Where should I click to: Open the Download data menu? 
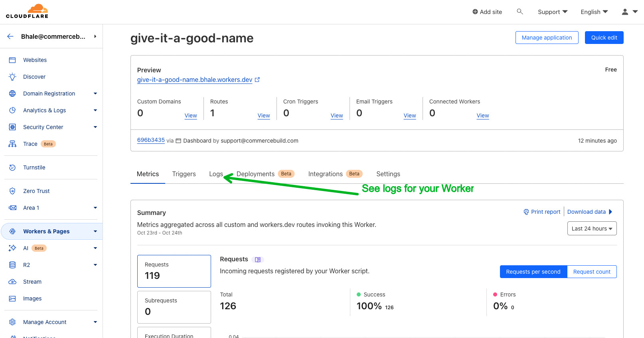pos(590,212)
